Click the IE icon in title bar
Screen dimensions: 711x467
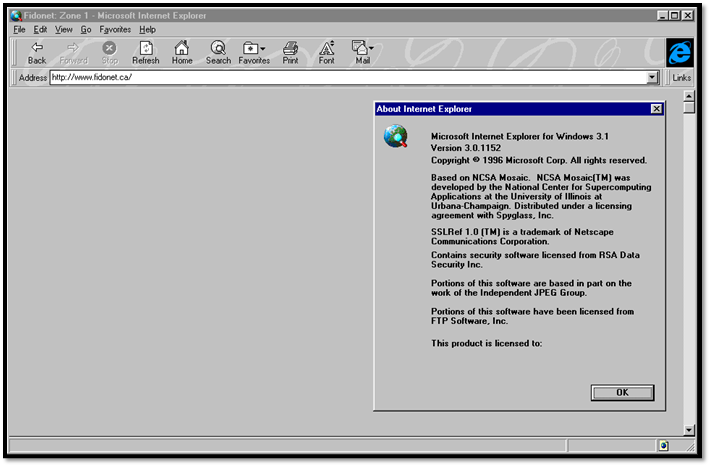click(x=16, y=15)
